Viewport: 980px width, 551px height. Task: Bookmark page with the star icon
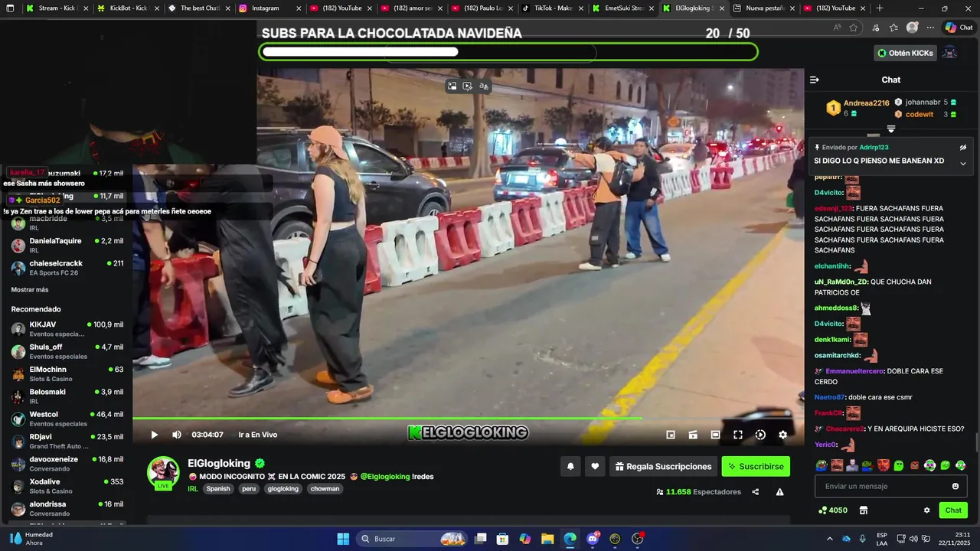tap(854, 28)
